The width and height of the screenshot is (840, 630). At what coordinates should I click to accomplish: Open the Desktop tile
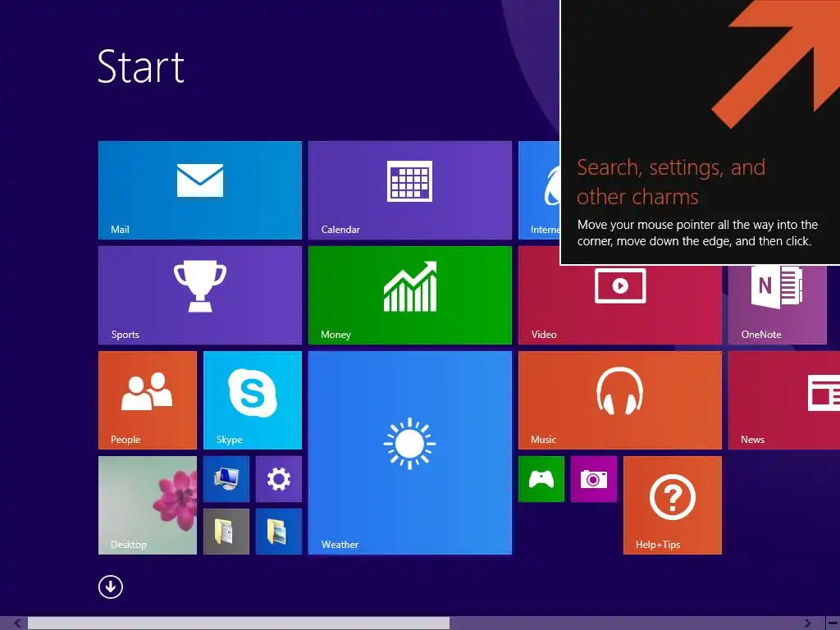148,505
